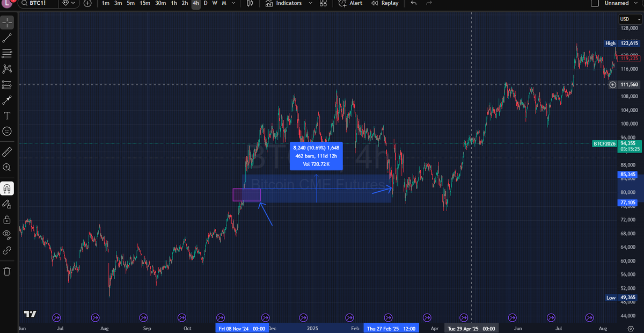Open the contract roll marker near Oct
The height and width of the screenshot is (333, 644).
[182, 317]
